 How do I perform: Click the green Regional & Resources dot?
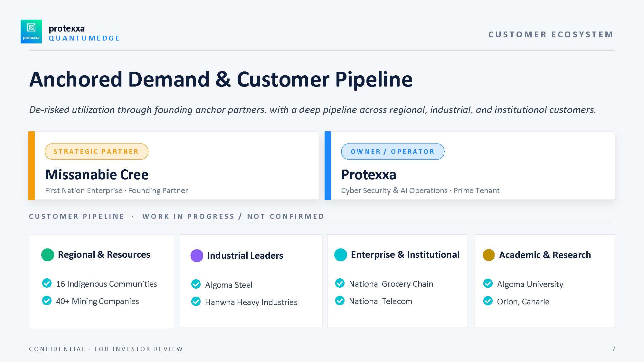click(48, 255)
